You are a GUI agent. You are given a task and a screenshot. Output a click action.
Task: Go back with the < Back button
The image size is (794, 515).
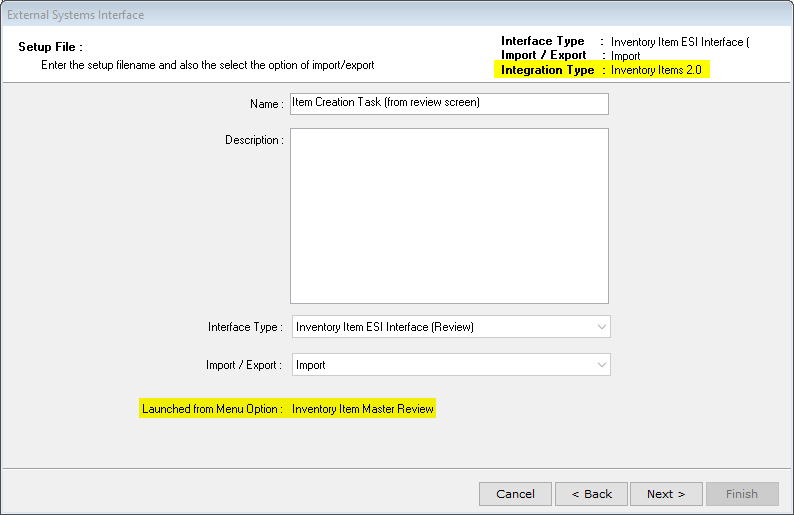click(x=591, y=494)
